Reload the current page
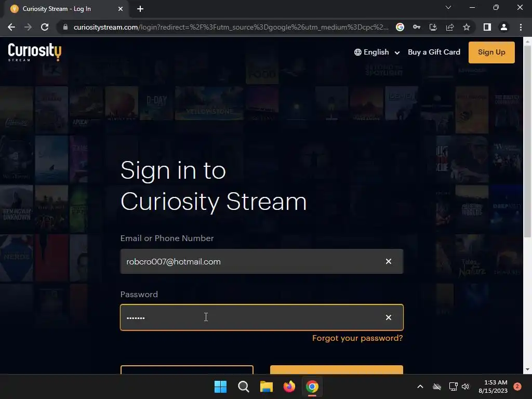 (x=45, y=27)
